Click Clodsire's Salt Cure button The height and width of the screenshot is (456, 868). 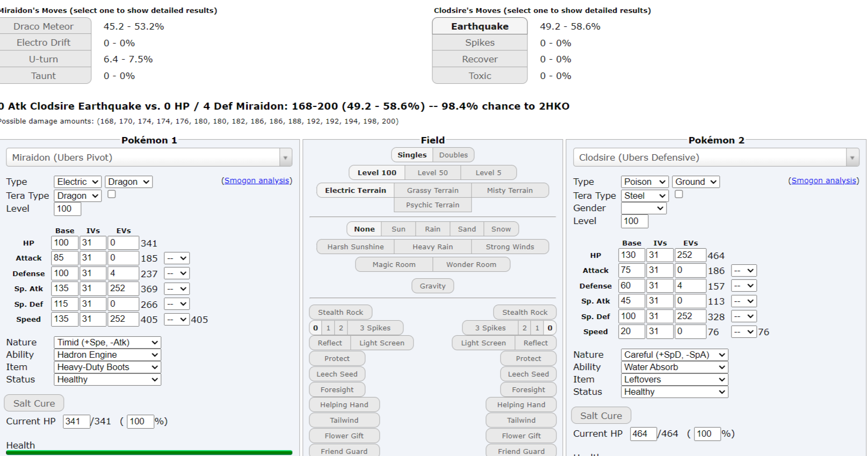pyautogui.click(x=601, y=415)
